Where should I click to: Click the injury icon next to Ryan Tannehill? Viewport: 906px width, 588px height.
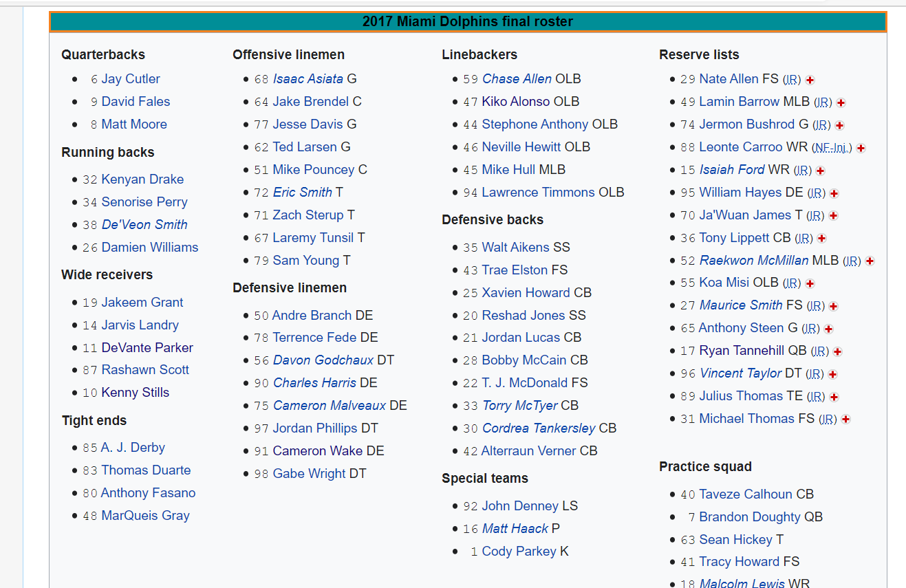(837, 351)
